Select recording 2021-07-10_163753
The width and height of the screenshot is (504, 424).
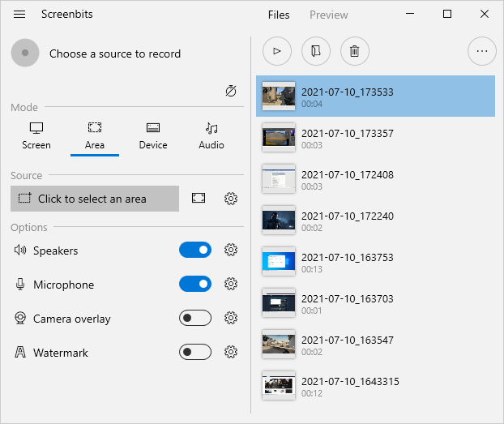(x=375, y=262)
